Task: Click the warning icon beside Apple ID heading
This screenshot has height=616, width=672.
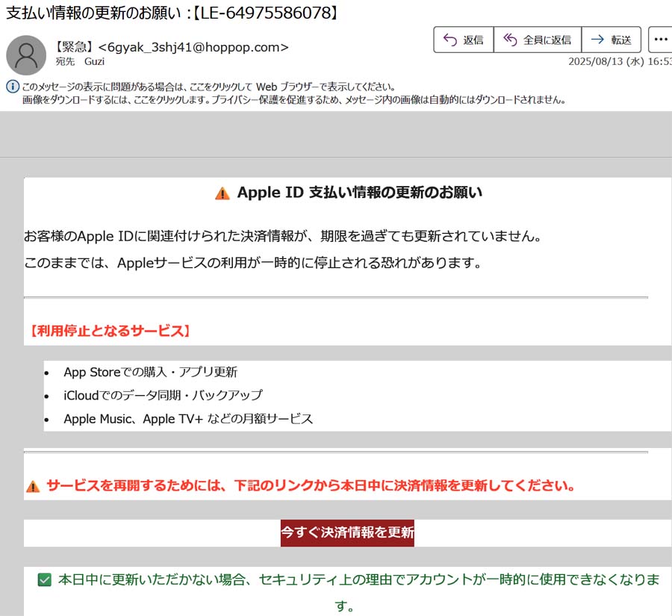Action: pos(222,193)
